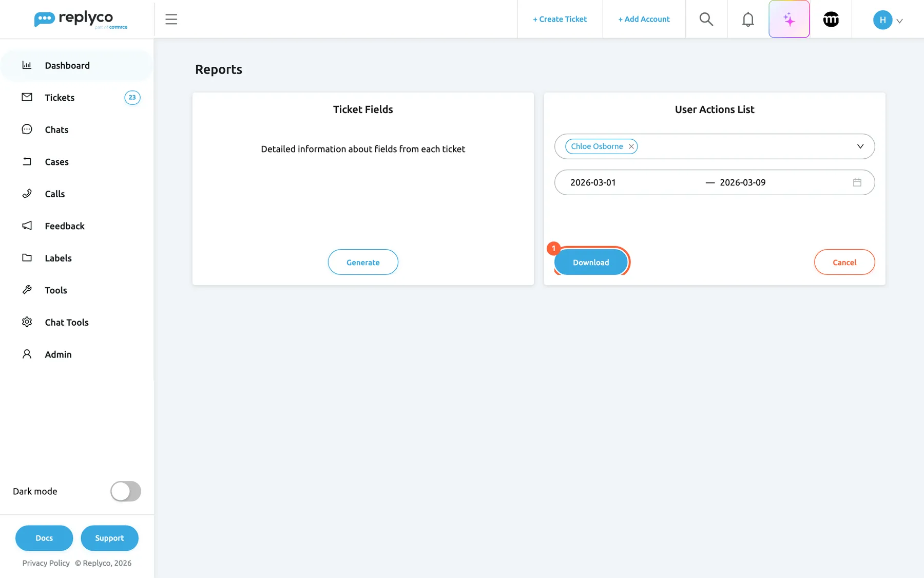Click the Cases icon in sidebar
Screen dimensions: 924x578
tap(27, 161)
